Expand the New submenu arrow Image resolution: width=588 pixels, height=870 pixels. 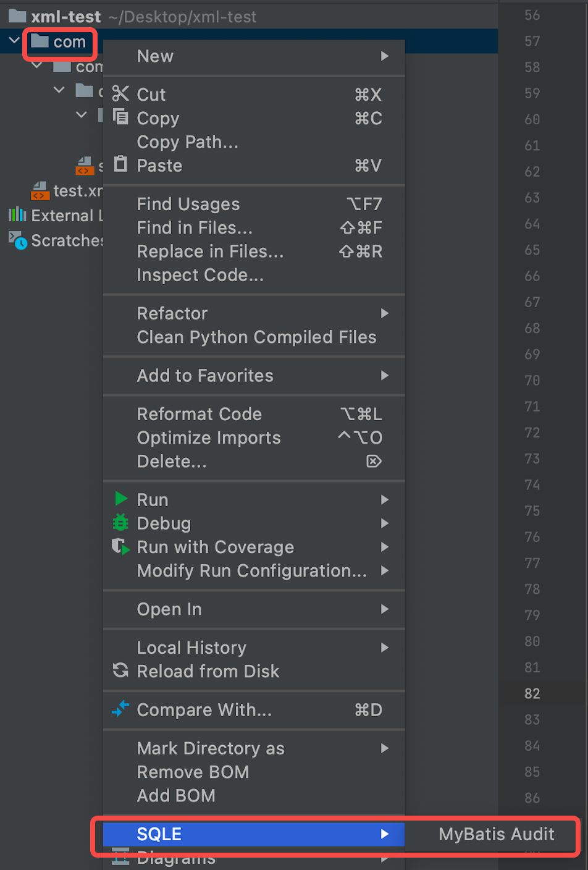coord(385,56)
